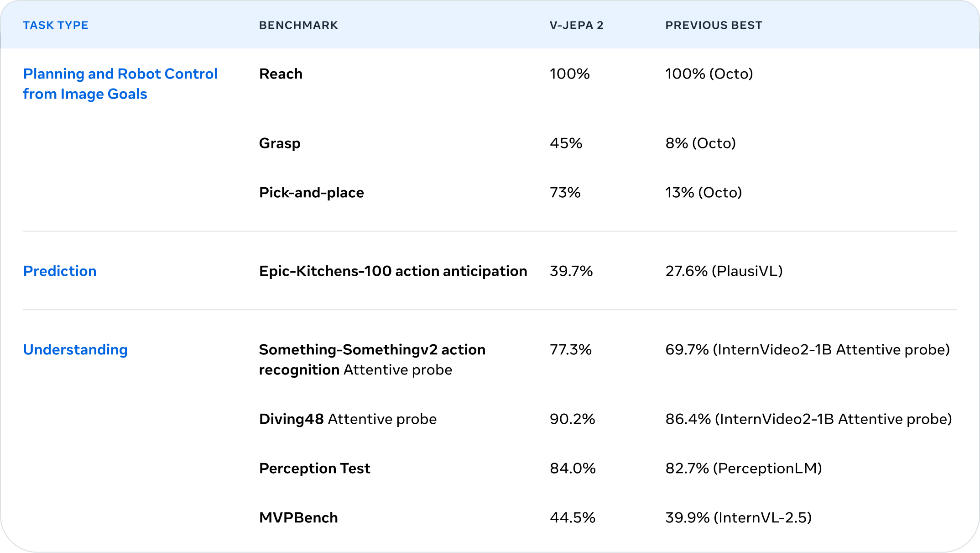The image size is (980, 553).
Task: Click the 27.6% (PlausiVL) previous best
Action: [724, 271]
